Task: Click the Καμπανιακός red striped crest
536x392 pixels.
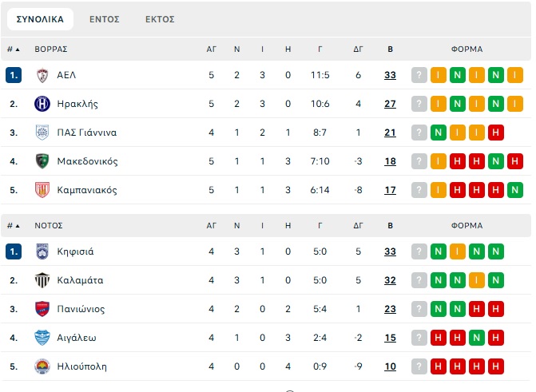Action: 42,190
